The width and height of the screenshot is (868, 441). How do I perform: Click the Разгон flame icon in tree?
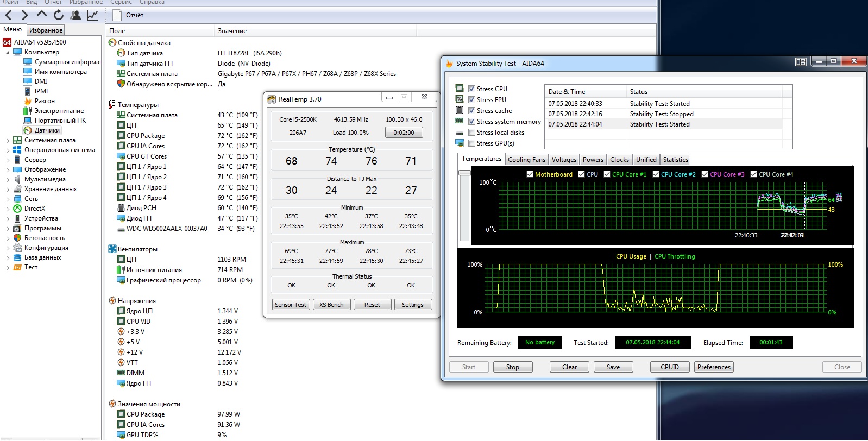pos(28,101)
